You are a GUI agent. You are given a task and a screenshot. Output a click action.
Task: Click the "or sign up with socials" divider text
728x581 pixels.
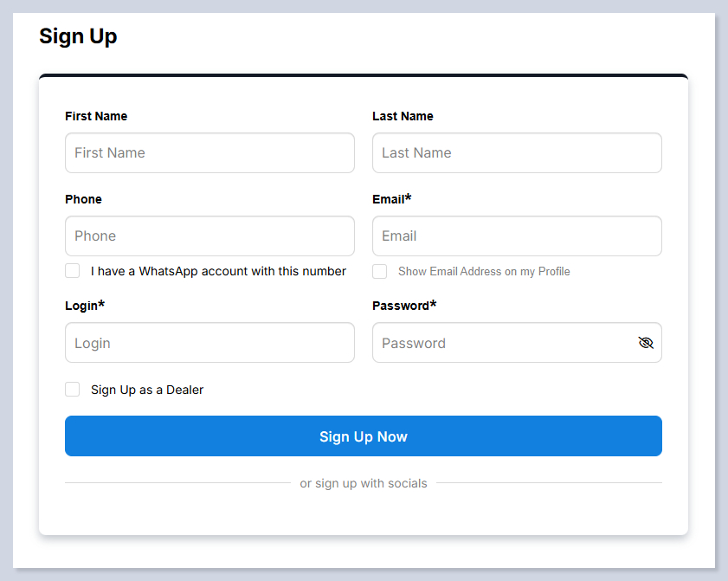(x=364, y=483)
